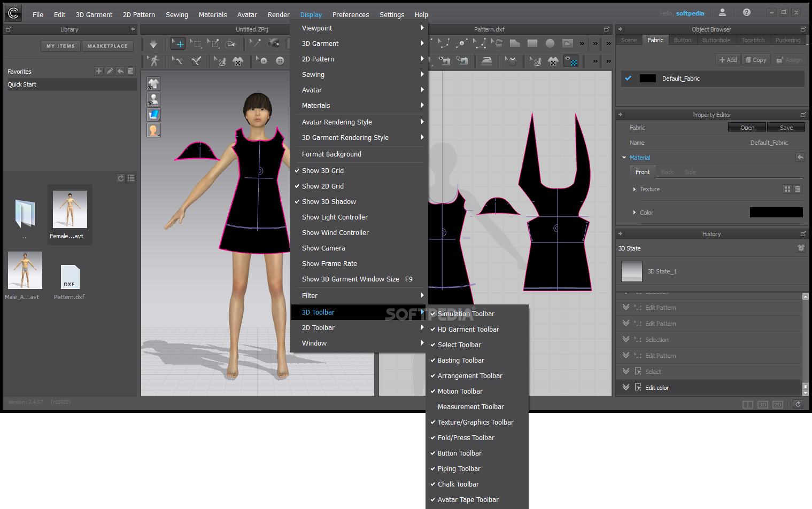Enable the Measurement Toolbar option

(x=470, y=407)
